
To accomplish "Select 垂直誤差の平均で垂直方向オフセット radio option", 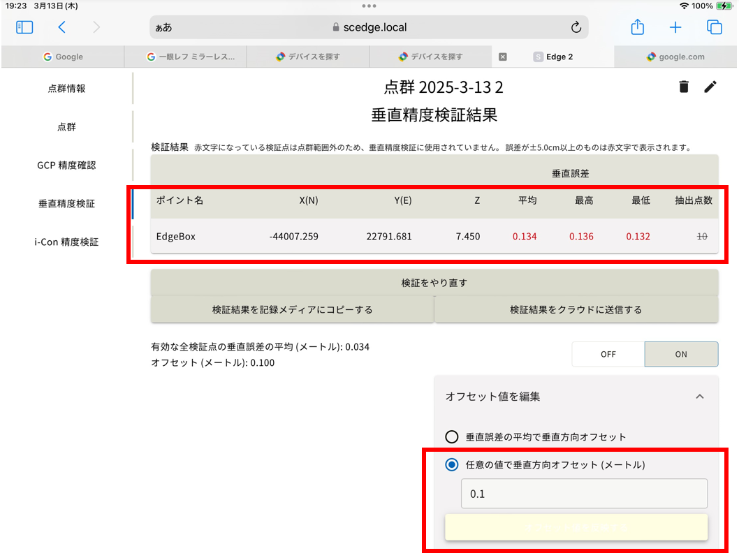I will click(x=452, y=437).
